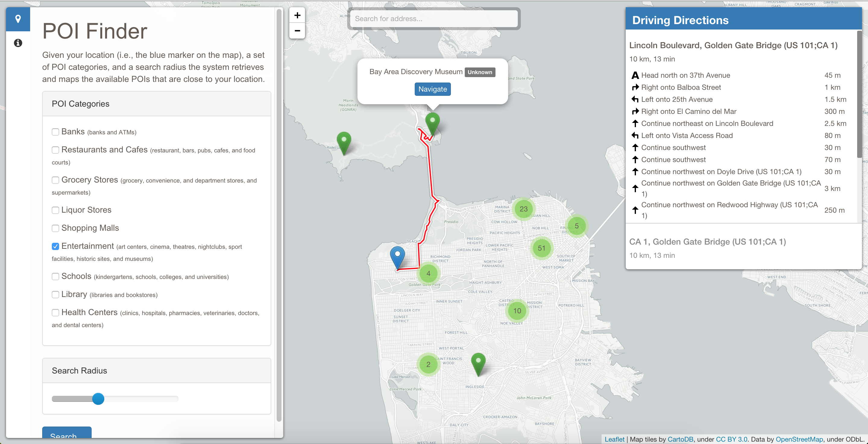Click the Navigate button in popup

coord(432,89)
